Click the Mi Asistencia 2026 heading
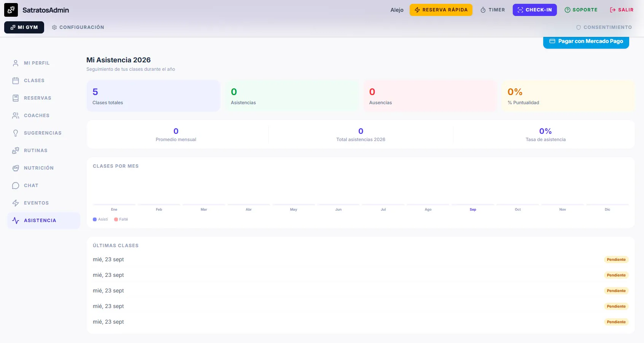Image resolution: width=644 pixels, height=343 pixels. 118,60
